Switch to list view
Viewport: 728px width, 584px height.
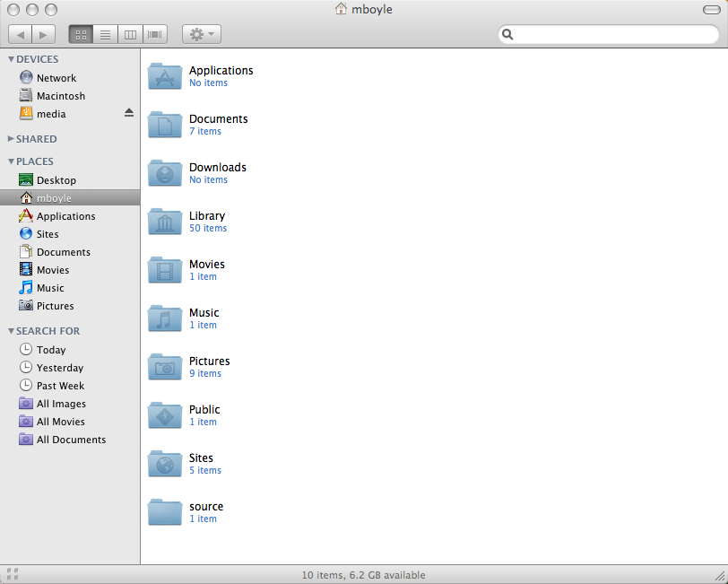pos(106,34)
